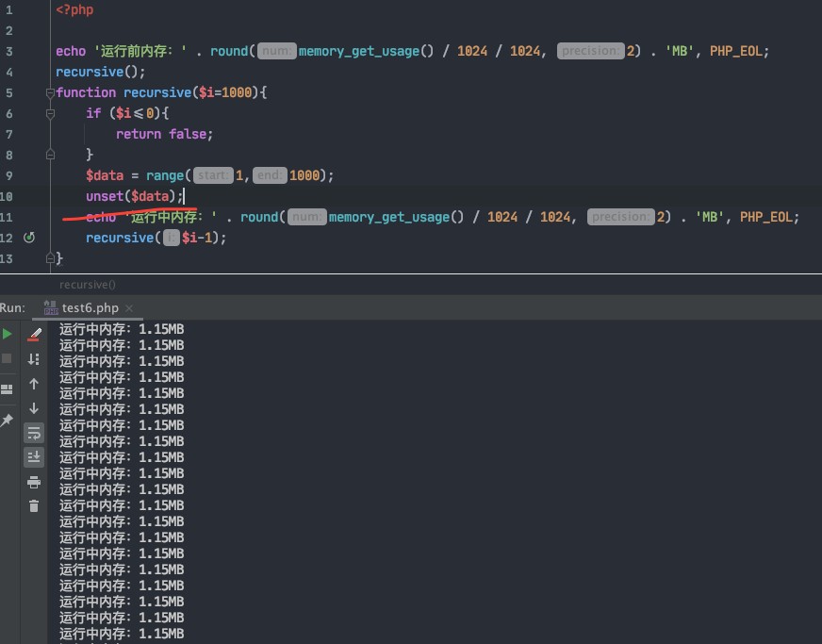The image size is (822, 644).
Task: Close the test6.php run tab
Action: pyautogui.click(x=129, y=308)
